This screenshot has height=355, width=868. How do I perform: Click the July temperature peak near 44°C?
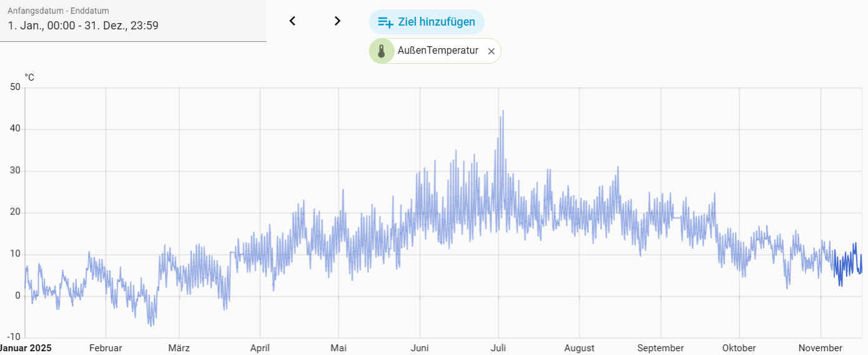(x=503, y=112)
